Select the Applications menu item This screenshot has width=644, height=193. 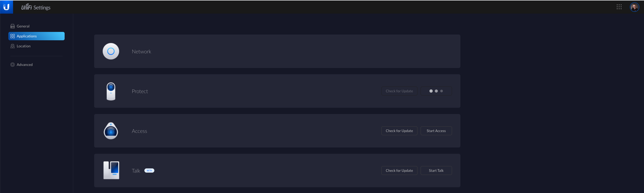tap(36, 36)
